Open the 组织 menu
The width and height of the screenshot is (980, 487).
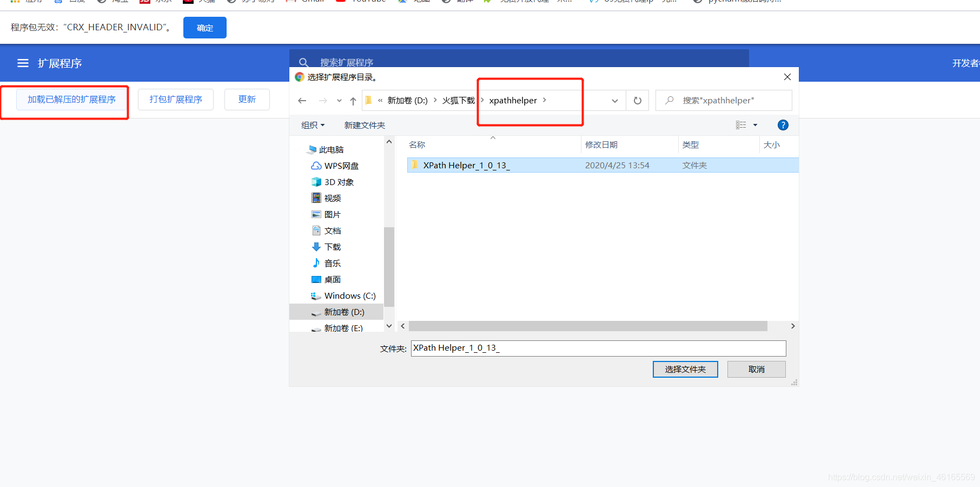[313, 125]
